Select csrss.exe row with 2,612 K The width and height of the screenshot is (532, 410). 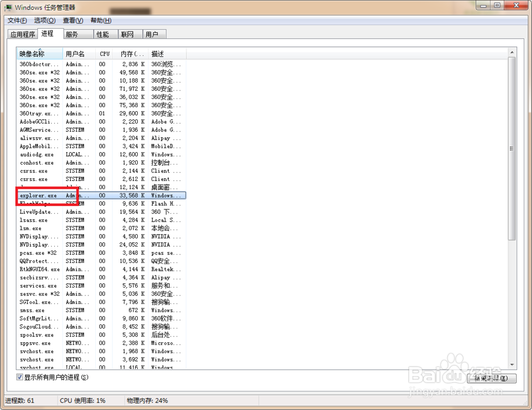(101, 179)
